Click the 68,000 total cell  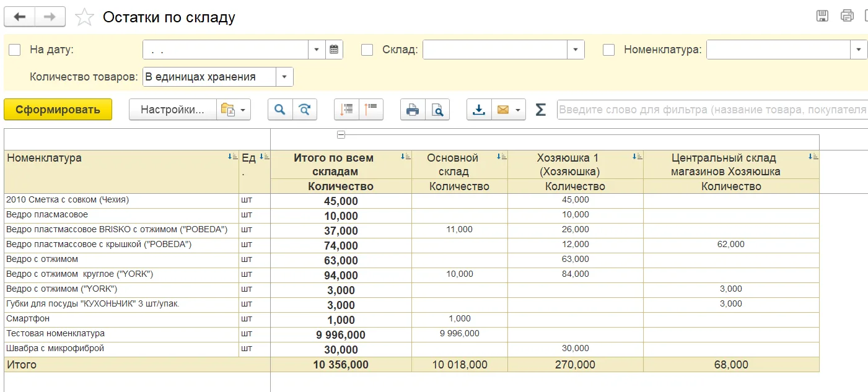tap(731, 365)
